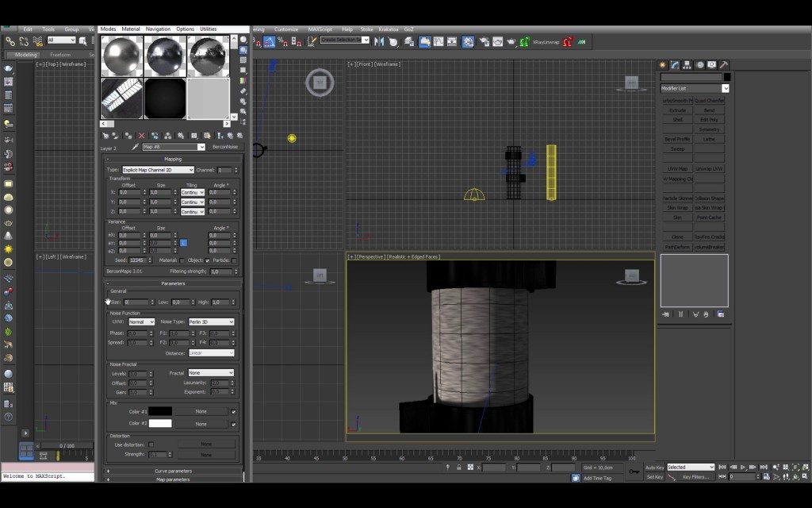Click the Mirror tool in main toolbar
Image resolution: width=812 pixels, height=508 pixels.
pyautogui.click(x=378, y=41)
